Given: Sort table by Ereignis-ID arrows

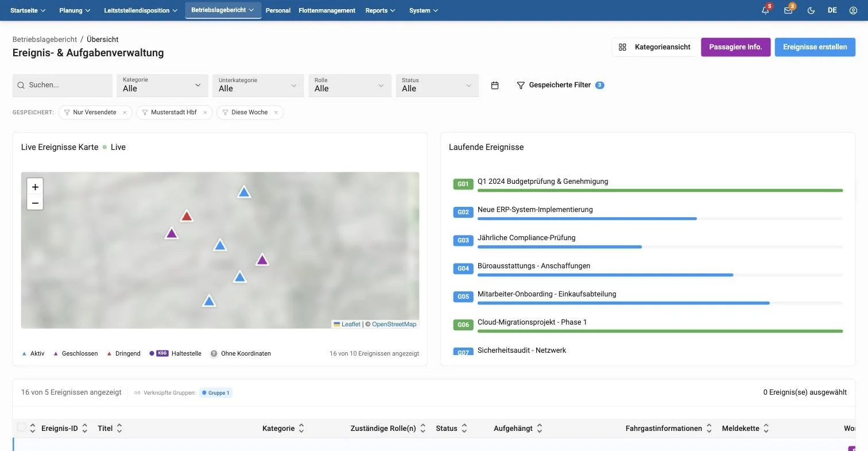Looking at the screenshot, I should pos(85,429).
